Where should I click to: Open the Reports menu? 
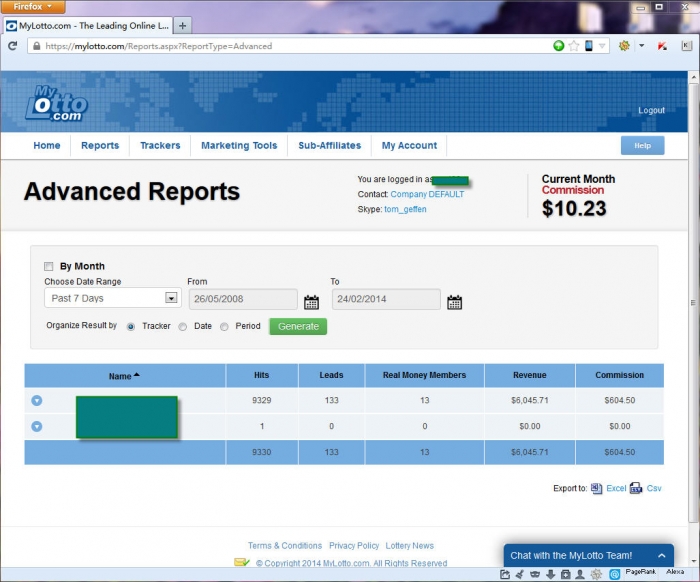(x=100, y=146)
